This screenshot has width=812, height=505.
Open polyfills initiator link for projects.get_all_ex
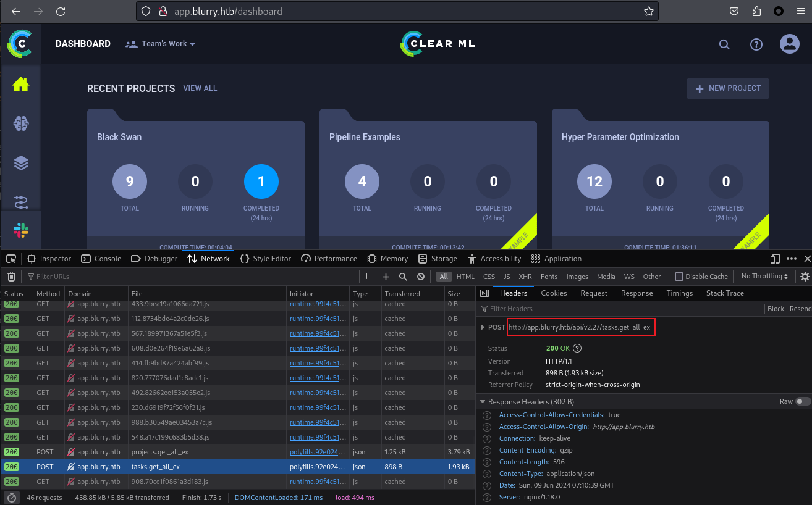[317, 452]
